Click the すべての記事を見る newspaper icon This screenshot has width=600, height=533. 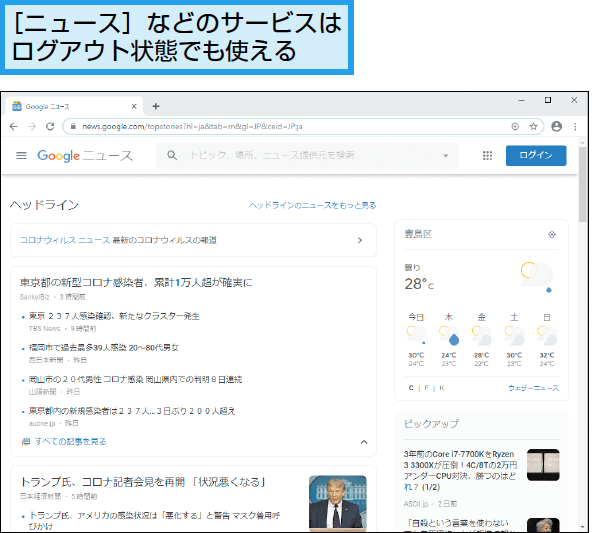26,442
